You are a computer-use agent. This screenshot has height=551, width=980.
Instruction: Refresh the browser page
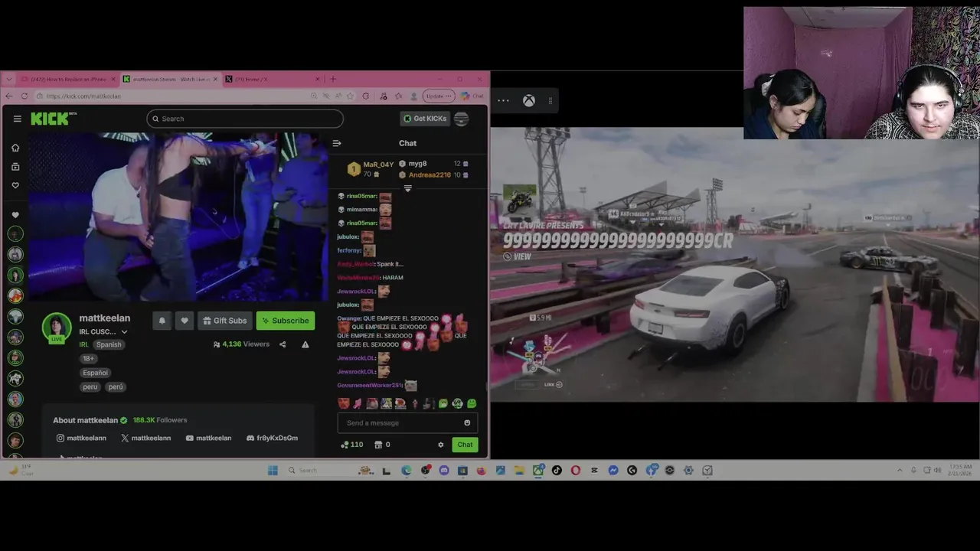point(24,96)
